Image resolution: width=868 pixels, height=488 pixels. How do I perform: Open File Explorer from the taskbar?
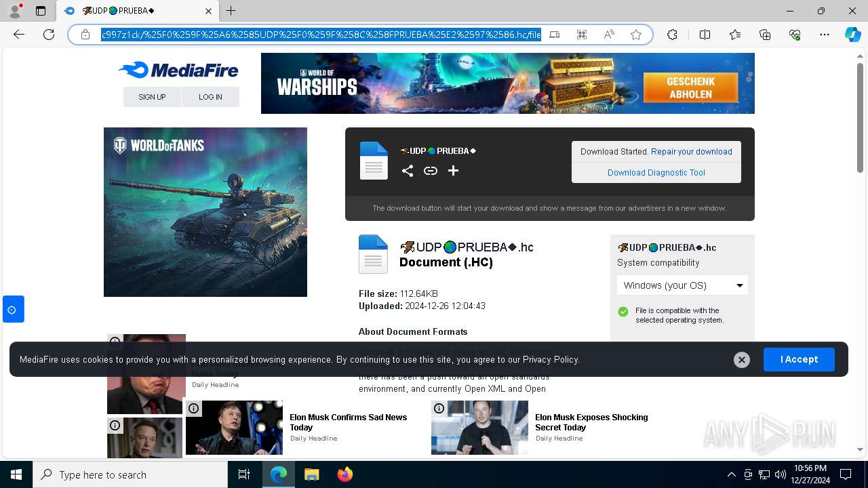[312, 474]
